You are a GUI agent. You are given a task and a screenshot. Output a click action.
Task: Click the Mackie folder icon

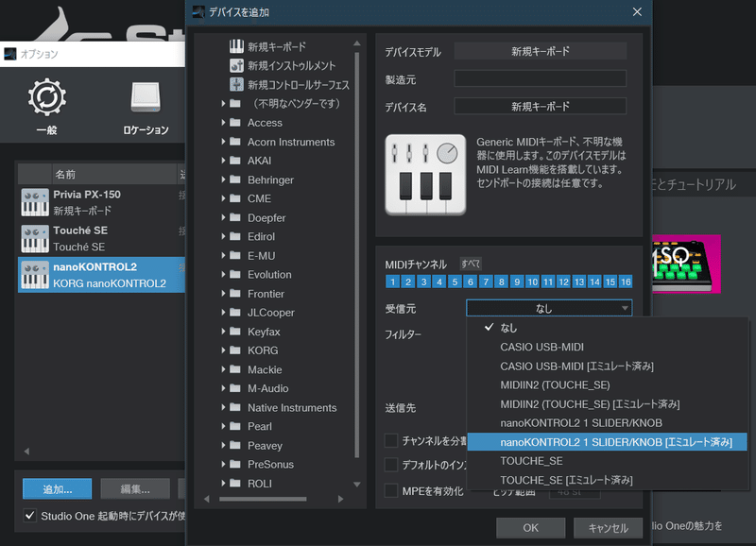coord(235,369)
